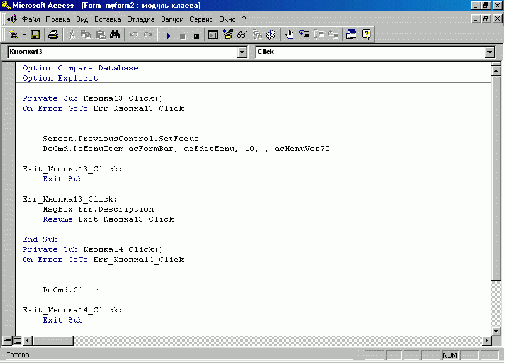Screen dimensions: 505x364
Task: Click the 'Resume Exit_Кнопка13_Click' line
Action: [x=108, y=219]
